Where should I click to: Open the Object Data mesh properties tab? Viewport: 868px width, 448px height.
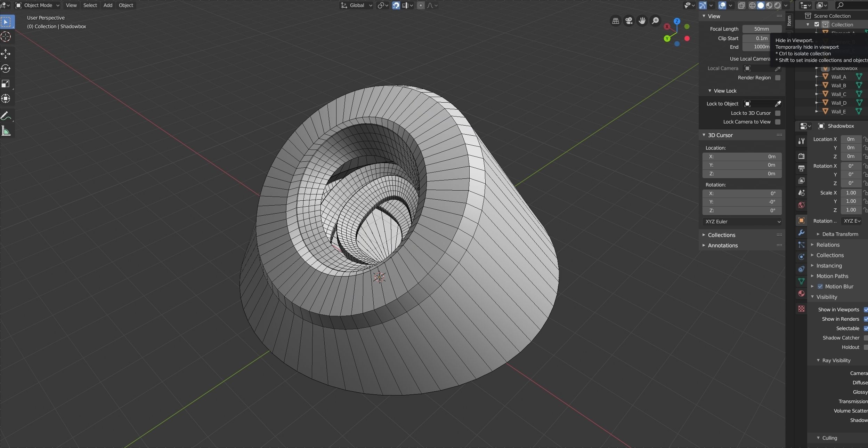(801, 281)
